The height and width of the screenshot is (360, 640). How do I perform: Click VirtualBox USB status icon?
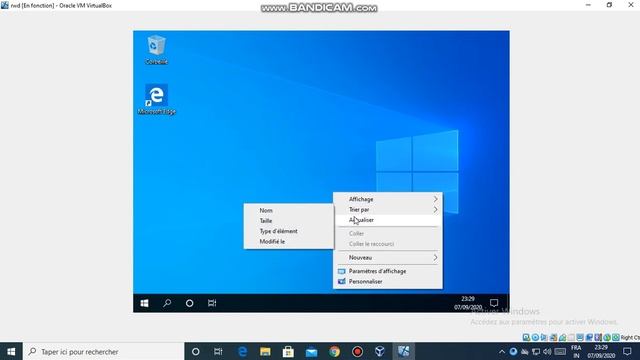[562, 337]
